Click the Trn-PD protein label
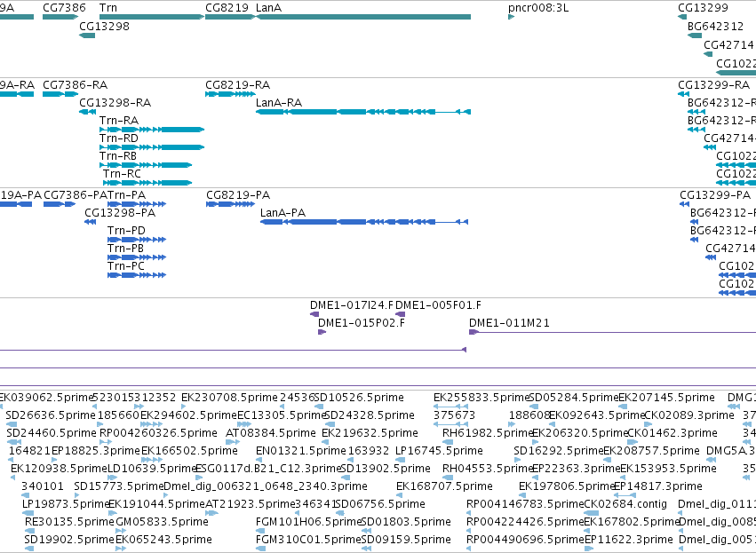 pyautogui.click(x=126, y=231)
